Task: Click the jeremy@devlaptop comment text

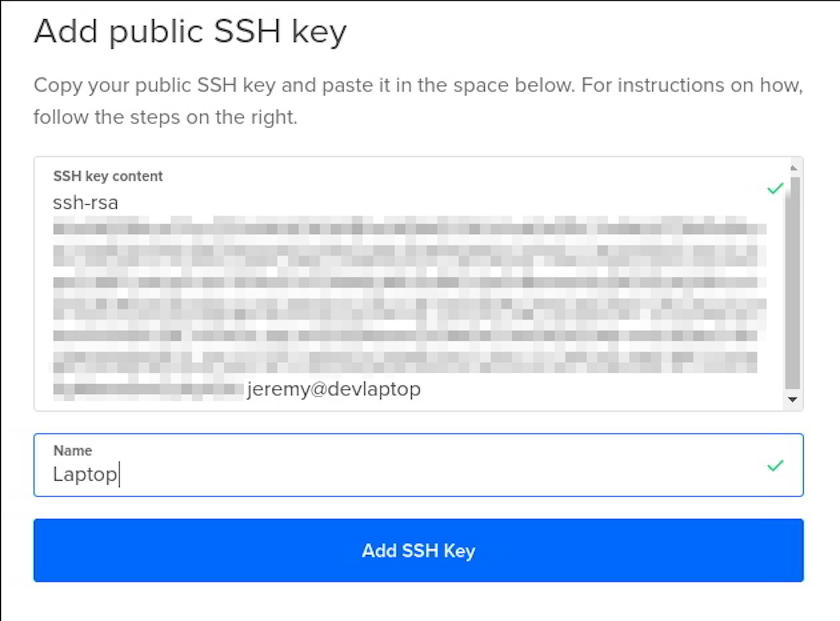Action: pyautogui.click(x=334, y=389)
